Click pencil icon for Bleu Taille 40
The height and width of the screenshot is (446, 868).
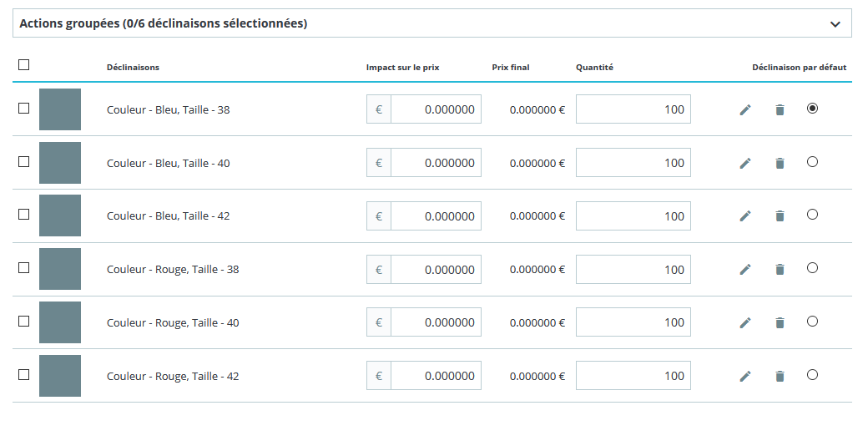click(745, 164)
